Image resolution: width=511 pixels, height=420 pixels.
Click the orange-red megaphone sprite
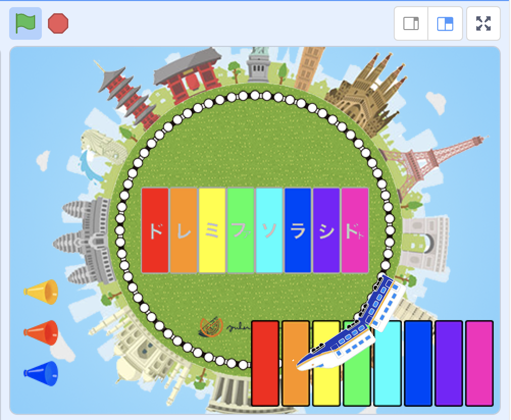pyautogui.click(x=41, y=333)
